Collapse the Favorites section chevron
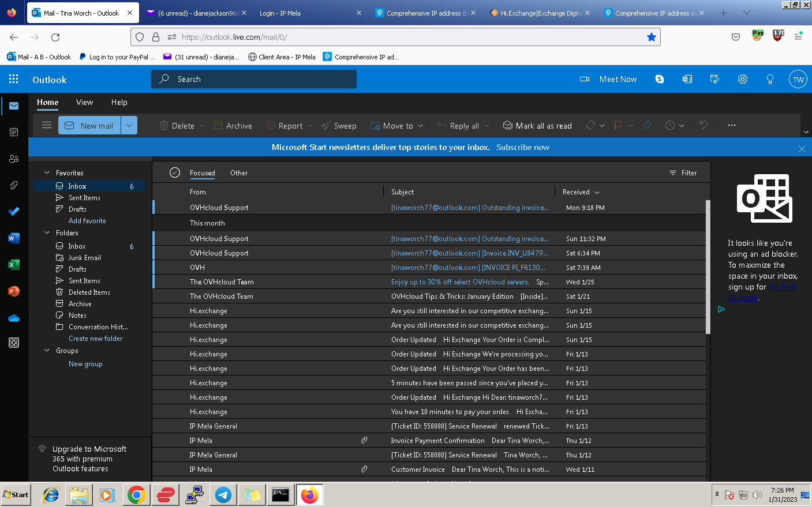Screen dimensions: 812x507 (x=47, y=172)
